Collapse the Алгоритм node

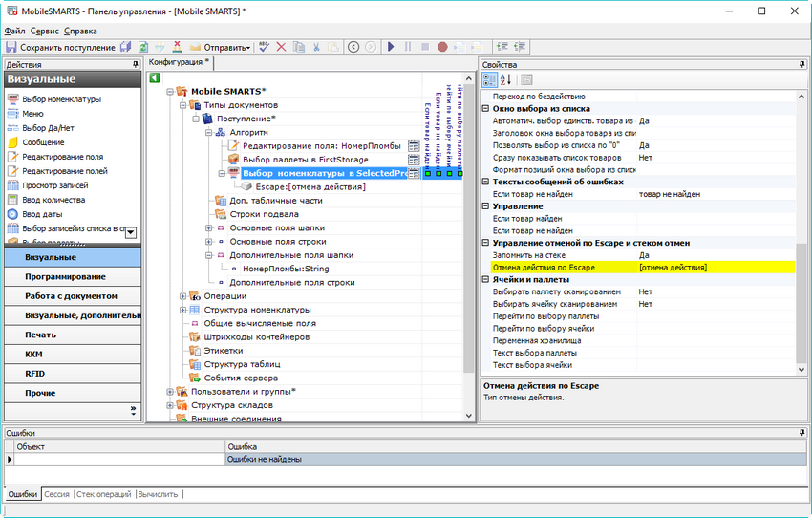pyautogui.click(x=208, y=133)
